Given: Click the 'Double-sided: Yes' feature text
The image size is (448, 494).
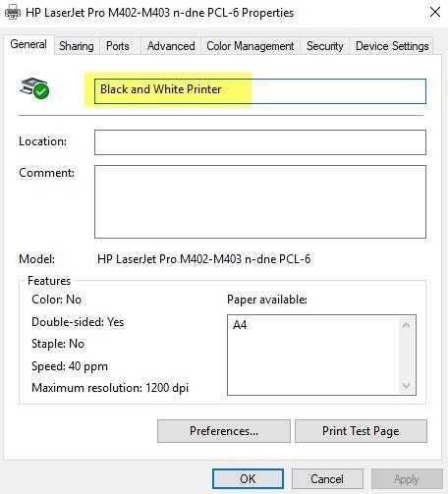Looking at the screenshot, I should (x=78, y=322).
